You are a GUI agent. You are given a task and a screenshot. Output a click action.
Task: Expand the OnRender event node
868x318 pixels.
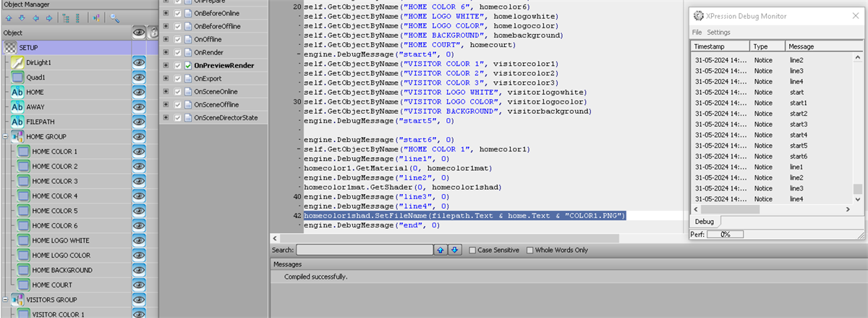point(166,53)
